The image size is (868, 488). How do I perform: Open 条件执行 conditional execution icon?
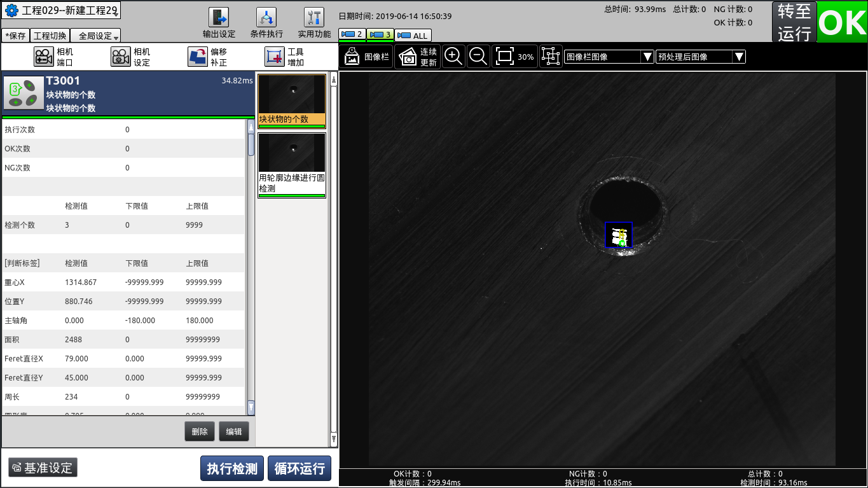pos(266,17)
